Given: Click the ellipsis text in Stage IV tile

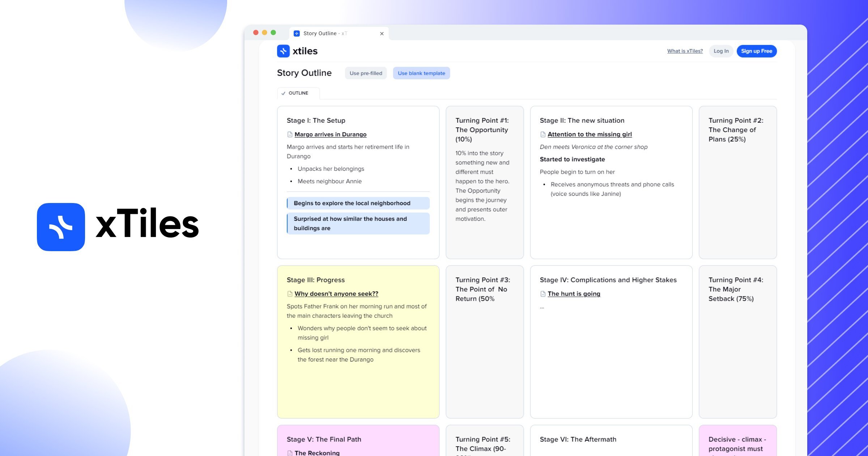Looking at the screenshot, I should (542, 307).
